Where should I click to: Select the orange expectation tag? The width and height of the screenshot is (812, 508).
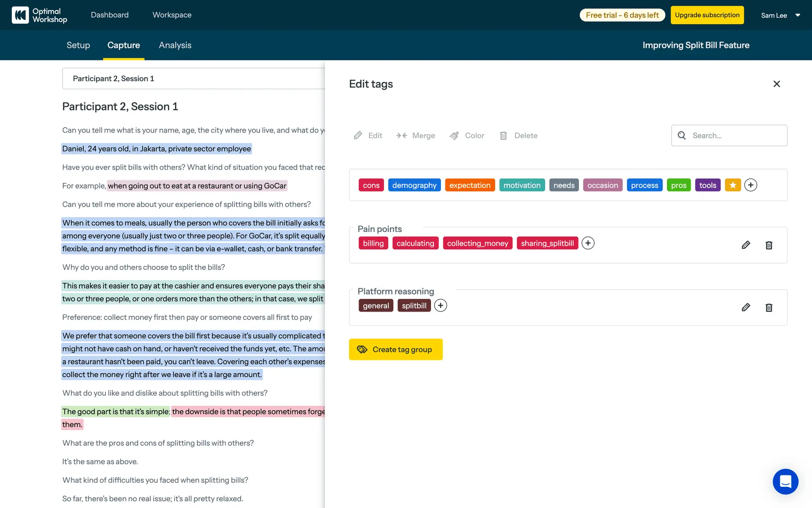click(469, 185)
